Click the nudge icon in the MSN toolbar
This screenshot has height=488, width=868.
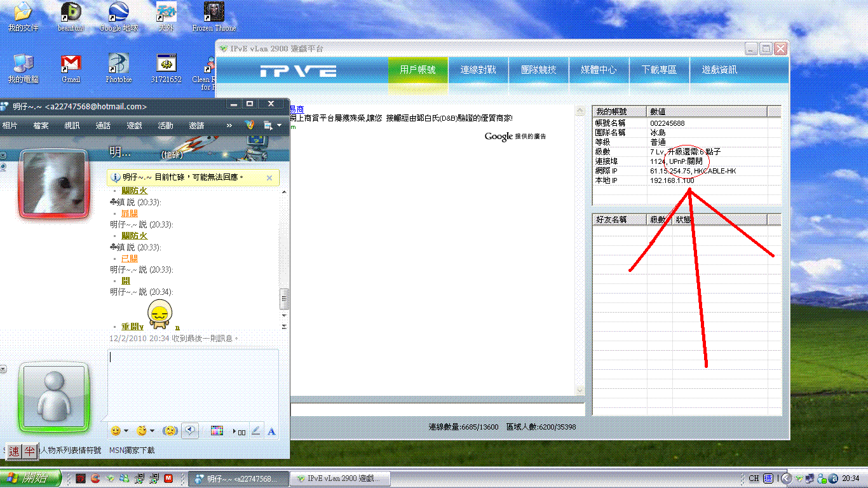[x=170, y=431]
